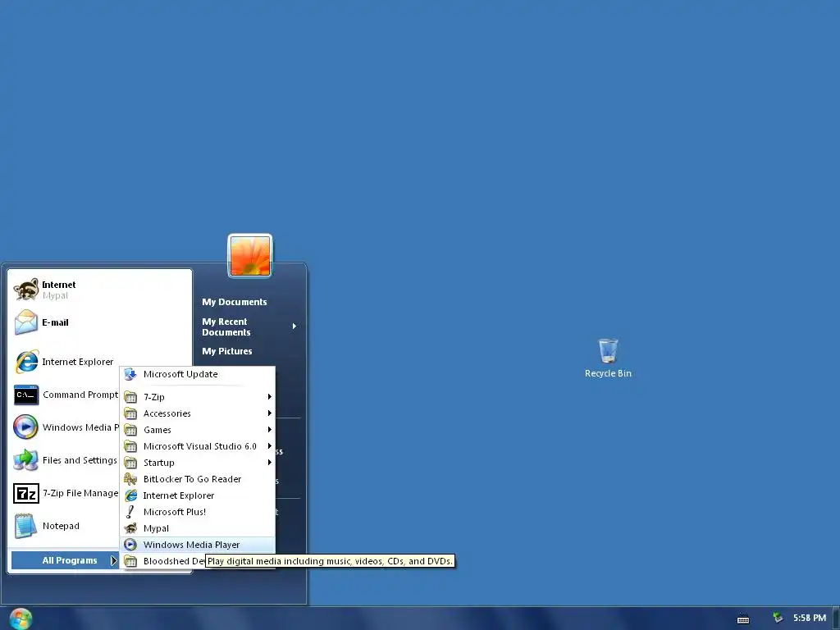Click the Accessories folder icon
840x630 pixels.
pos(130,413)
